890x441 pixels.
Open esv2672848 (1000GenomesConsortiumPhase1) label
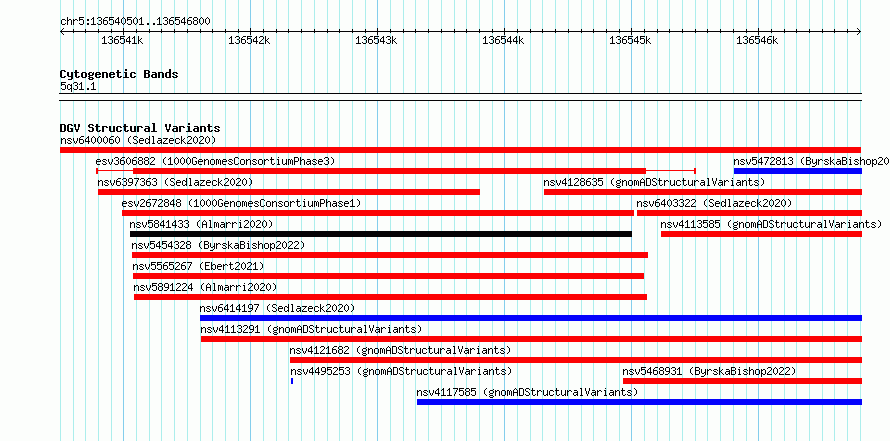241,203
